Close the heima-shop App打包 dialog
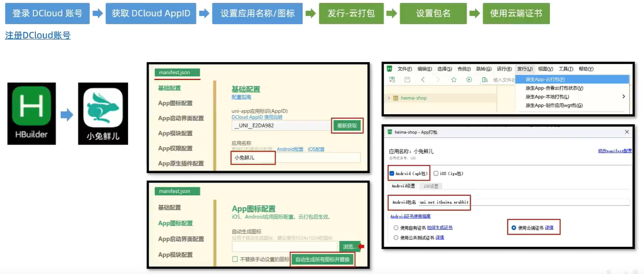 tap(627, 132)
